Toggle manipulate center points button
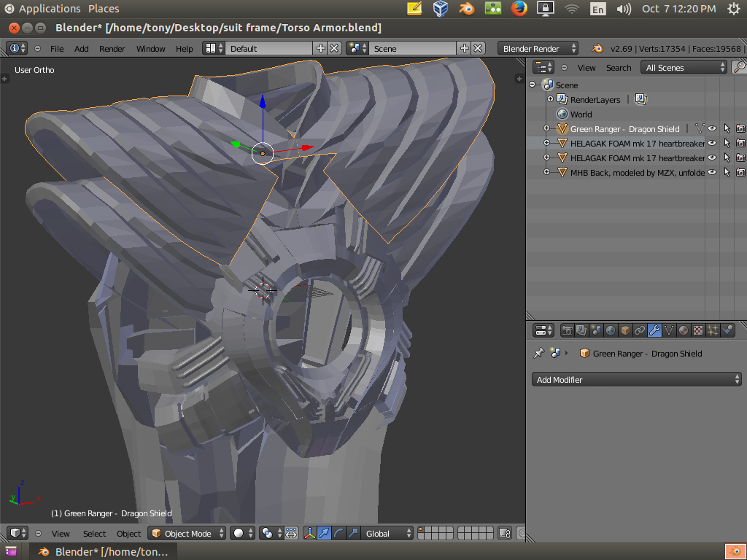 [x=291, y=533]
